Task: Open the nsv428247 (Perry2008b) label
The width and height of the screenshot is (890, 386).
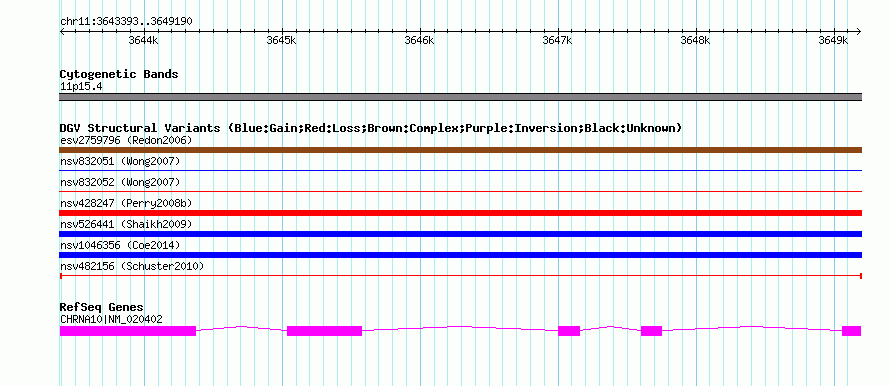Action: tap(126, 204)
